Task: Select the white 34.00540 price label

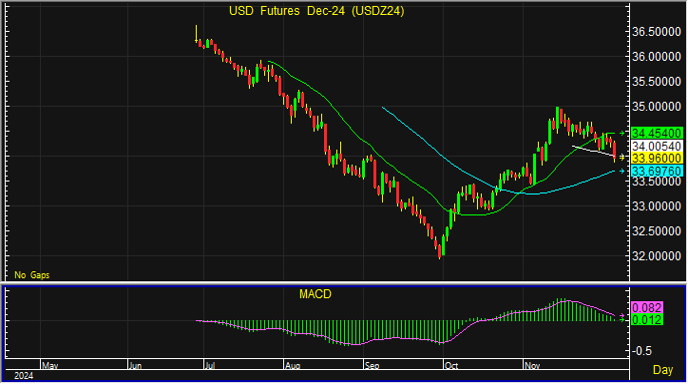Action: coord(657,146)
